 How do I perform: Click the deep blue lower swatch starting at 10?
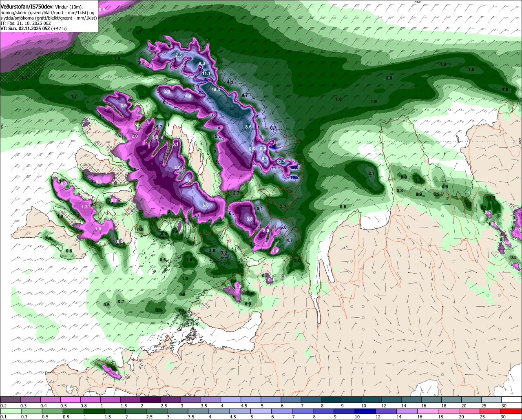(365, 411)
